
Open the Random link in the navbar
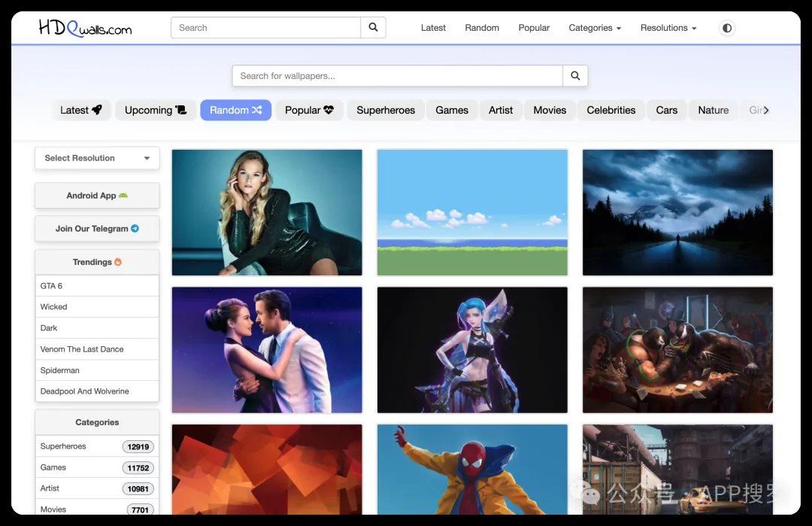tap(482, 28)
